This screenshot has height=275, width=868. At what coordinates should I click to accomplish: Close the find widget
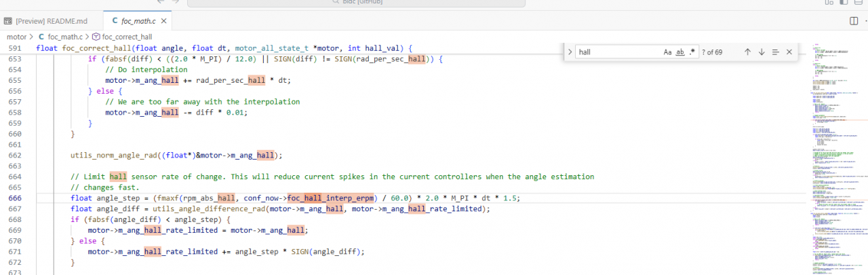789,52
